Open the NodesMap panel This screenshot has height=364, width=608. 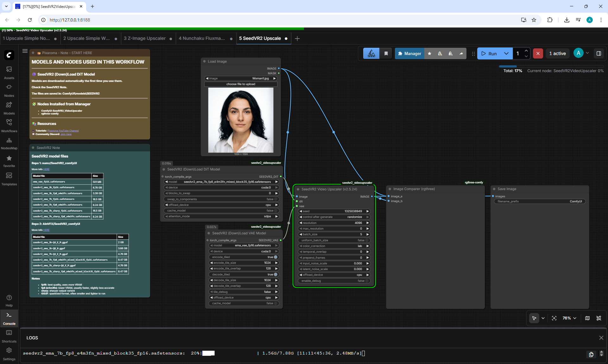[x=9, y=143]
